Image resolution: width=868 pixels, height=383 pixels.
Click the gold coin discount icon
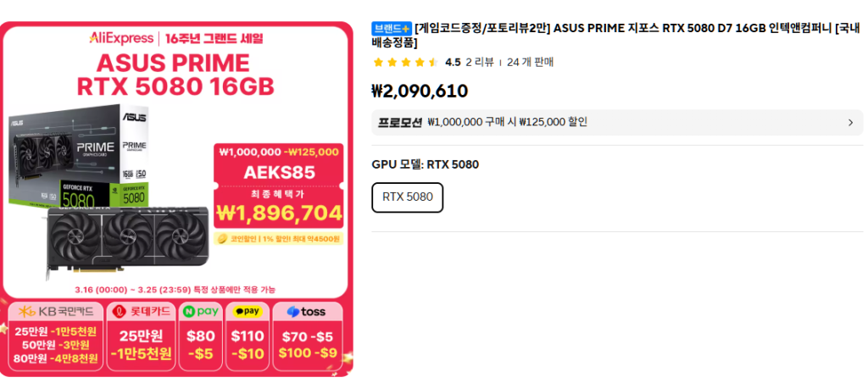[x=223, y=239]
